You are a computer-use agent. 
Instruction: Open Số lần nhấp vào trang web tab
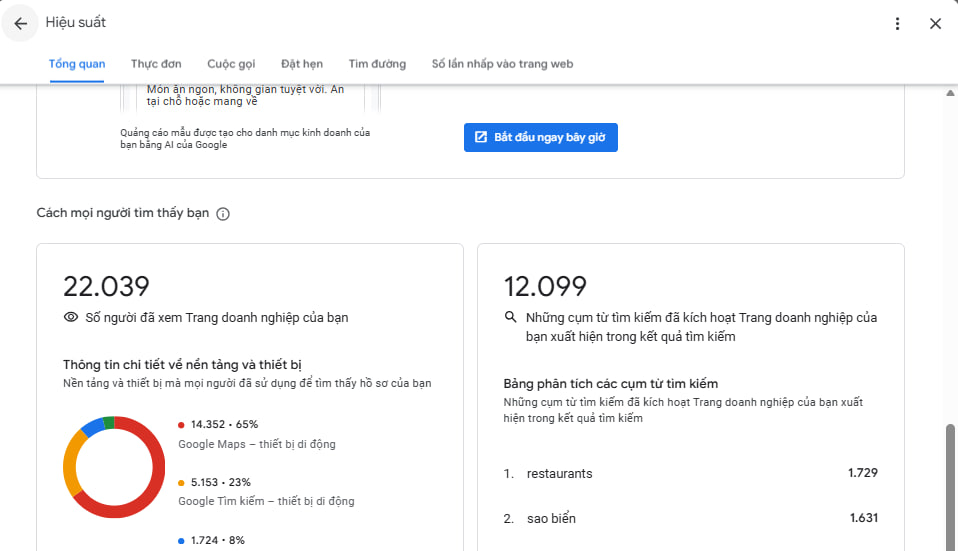click(502, 64)
